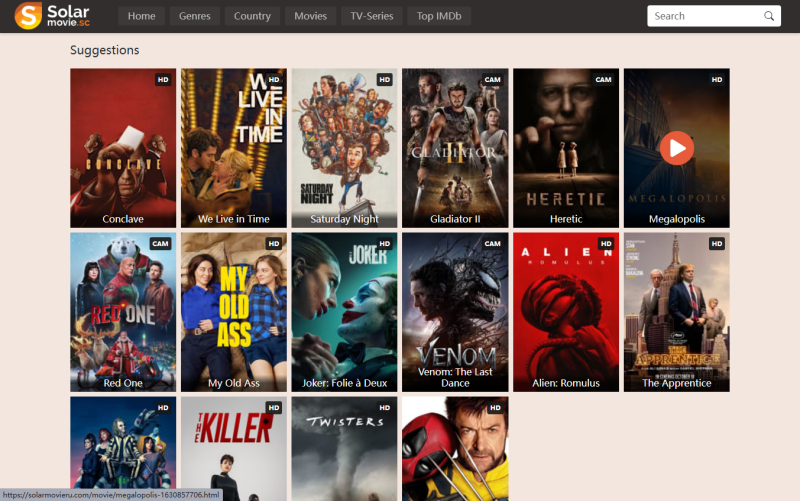
Task: Open the Red One poster
Action: [123, 312]
